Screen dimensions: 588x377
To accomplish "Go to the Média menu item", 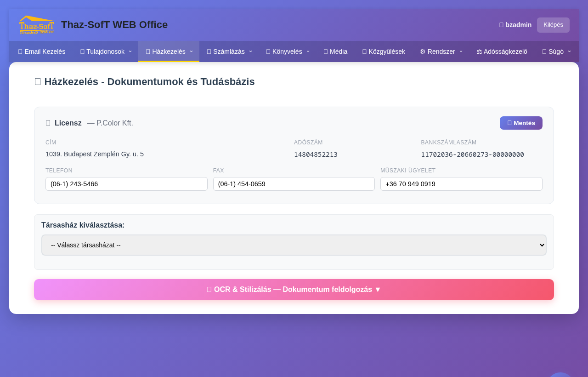I will pos(335,51).
